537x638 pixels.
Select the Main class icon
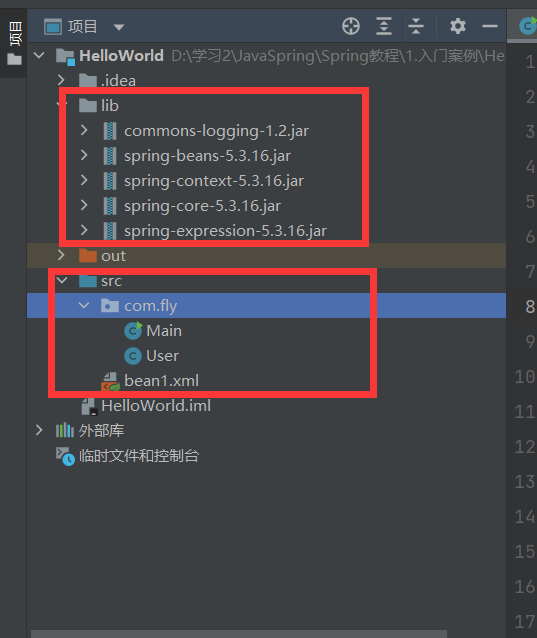[133, 330]
